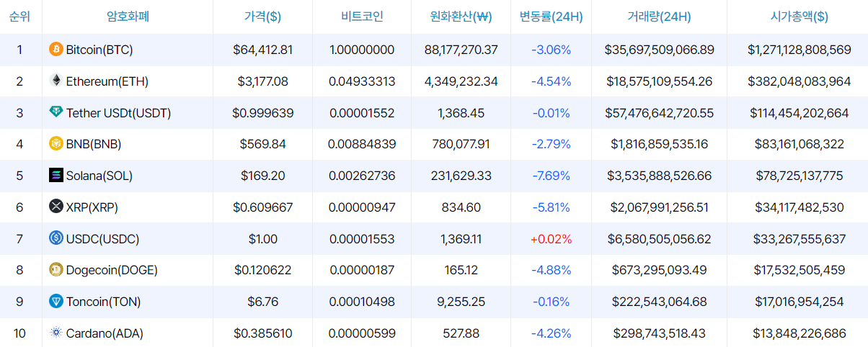Viewport: 868px width, 347px height.
Task: Click the BNB yellow logo icon
Action: click(x=56, y=144)
